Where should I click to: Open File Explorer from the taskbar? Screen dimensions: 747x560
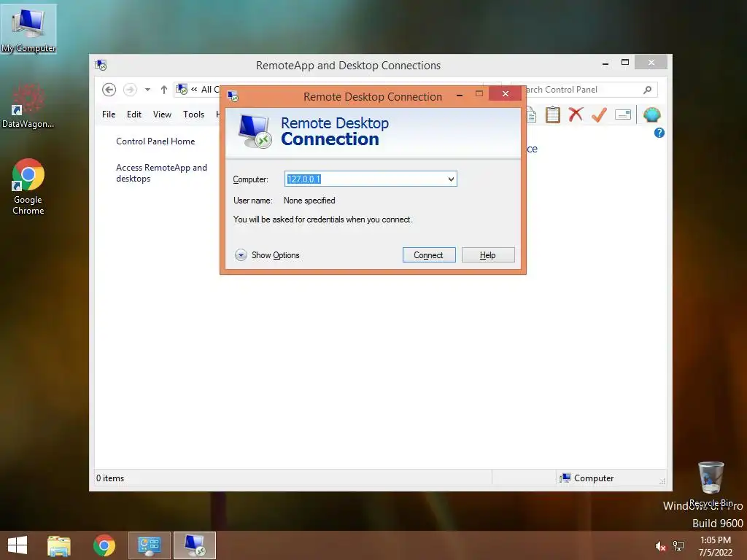point(59,545)
